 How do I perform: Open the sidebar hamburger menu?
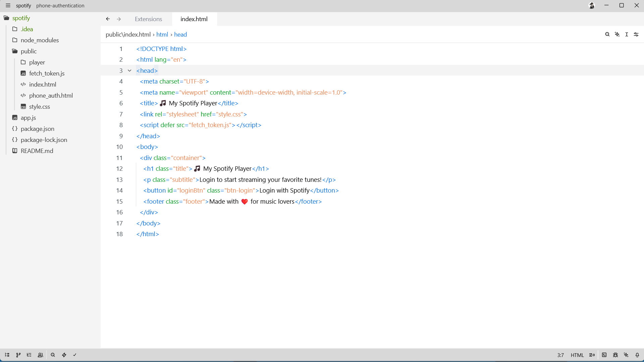coord(8,5)
